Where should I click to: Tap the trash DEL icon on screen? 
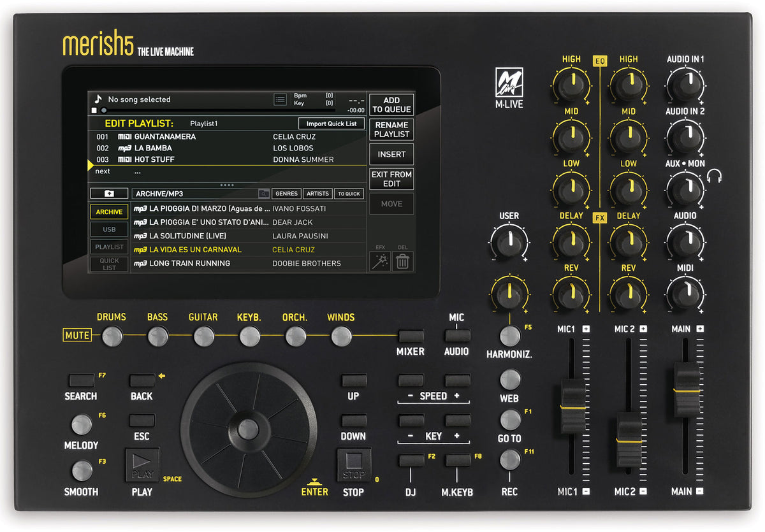click(403, 261)
